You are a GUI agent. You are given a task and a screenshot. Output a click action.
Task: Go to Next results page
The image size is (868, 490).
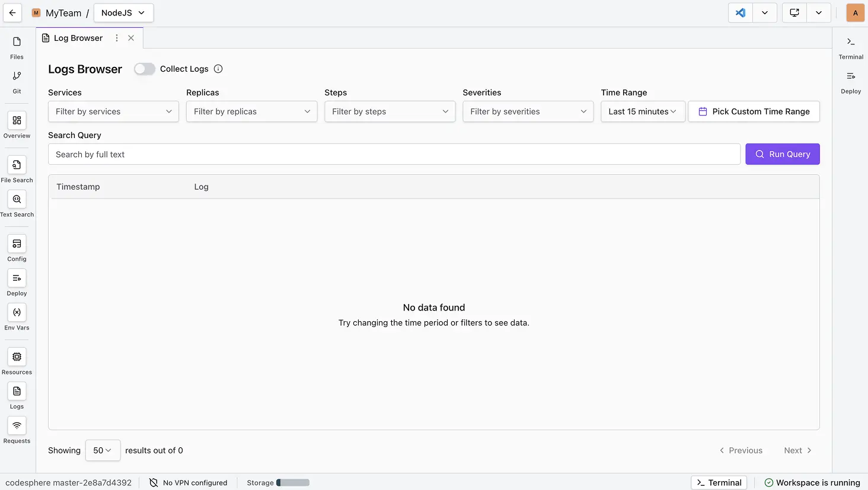pos(797,450)
